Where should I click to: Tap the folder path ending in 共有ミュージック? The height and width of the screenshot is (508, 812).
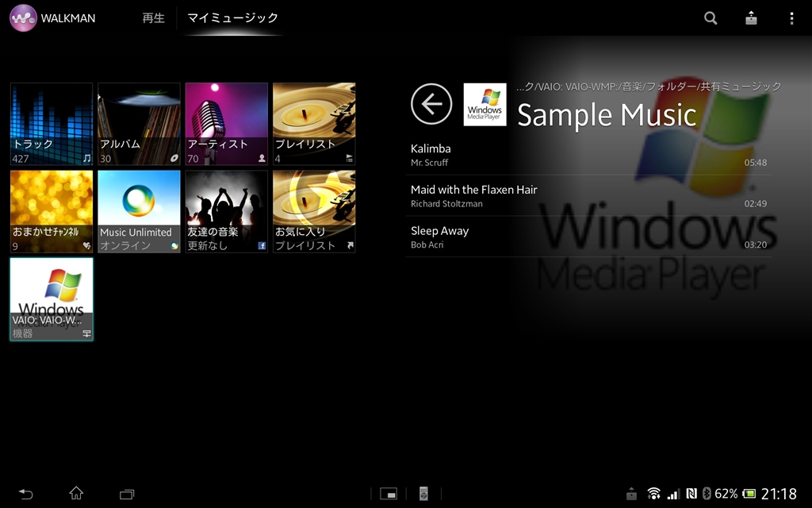coord(649,87)
